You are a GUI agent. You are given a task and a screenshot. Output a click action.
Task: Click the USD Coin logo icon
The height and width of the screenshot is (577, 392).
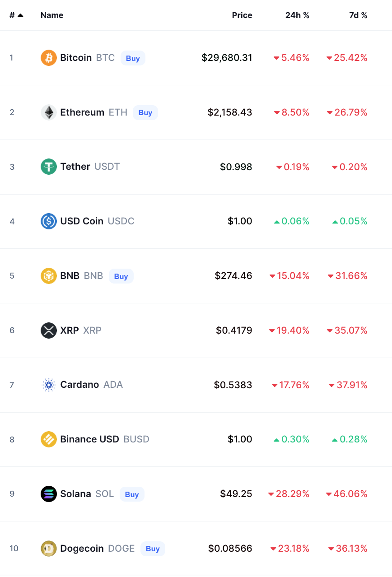[x=49, y=221]
